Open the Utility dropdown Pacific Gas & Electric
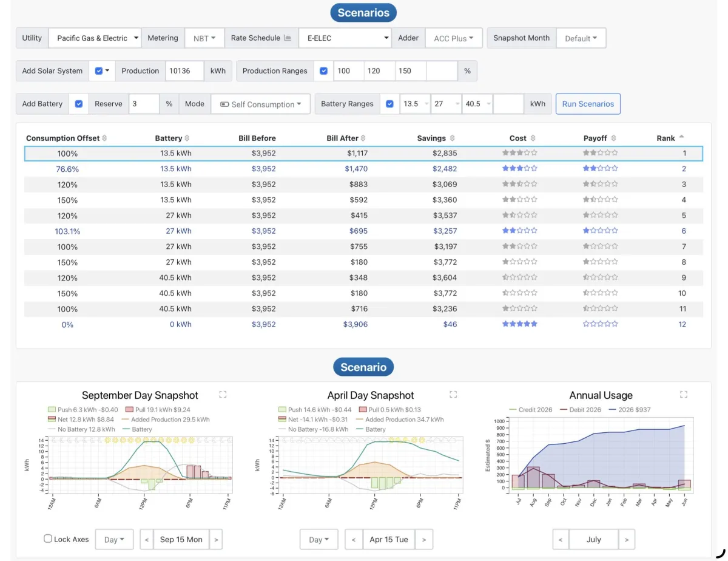 pyautogui.click(x=95, y=38)
